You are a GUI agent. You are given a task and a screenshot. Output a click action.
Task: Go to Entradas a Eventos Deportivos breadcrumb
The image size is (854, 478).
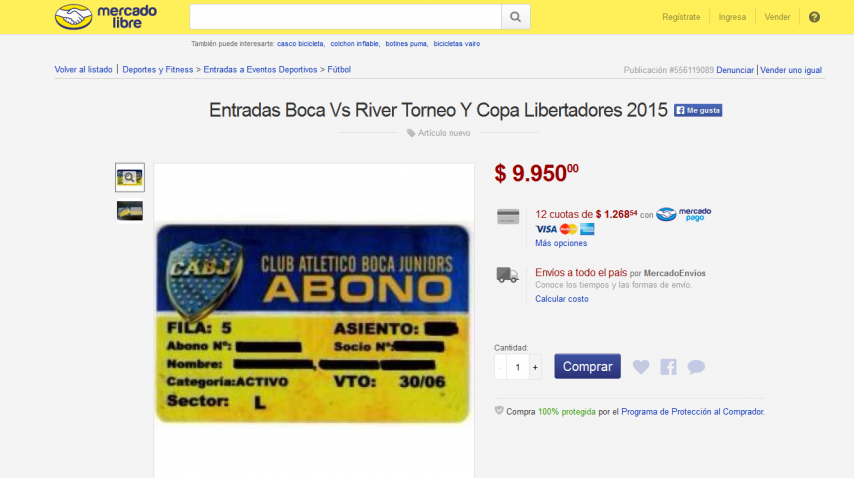point(260,70)
